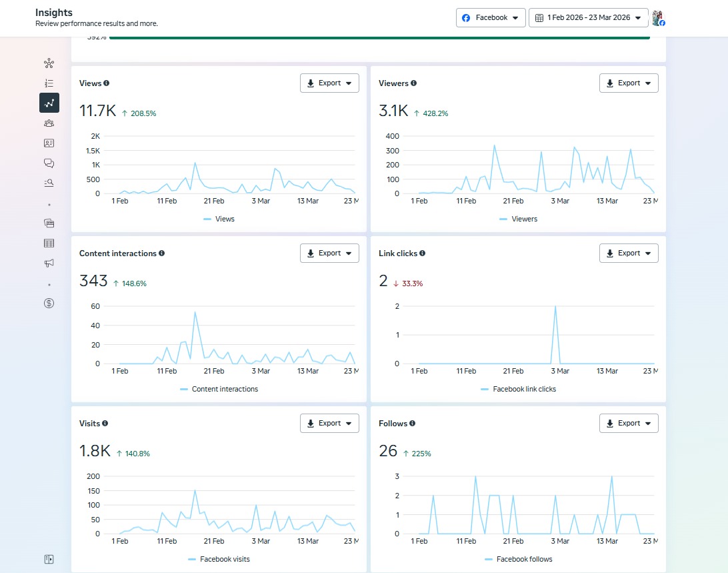Open the Export dropdown for Viewers
This screenshot has width=728, height=573.
(x=629, y=83)
